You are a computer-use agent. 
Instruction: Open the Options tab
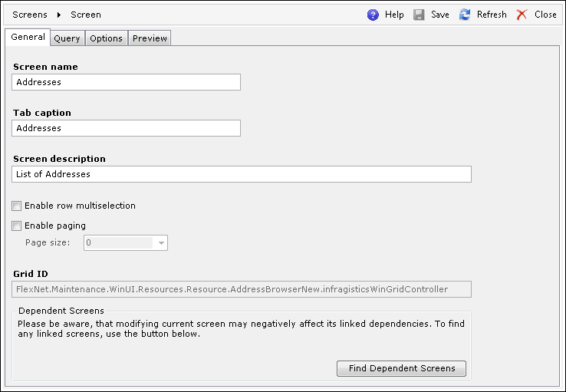coord(106,38)
